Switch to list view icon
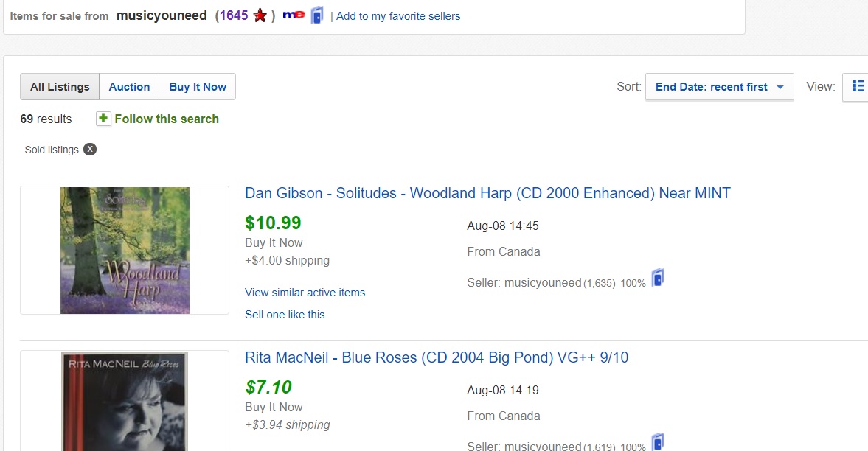Screen dimensions: 868x451 click(x=858, y=86)
